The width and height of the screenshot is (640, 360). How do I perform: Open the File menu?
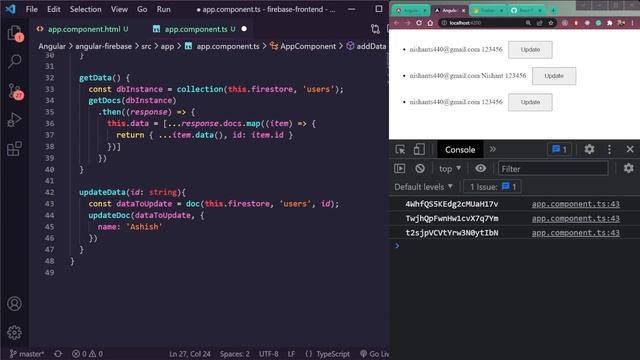31,9
